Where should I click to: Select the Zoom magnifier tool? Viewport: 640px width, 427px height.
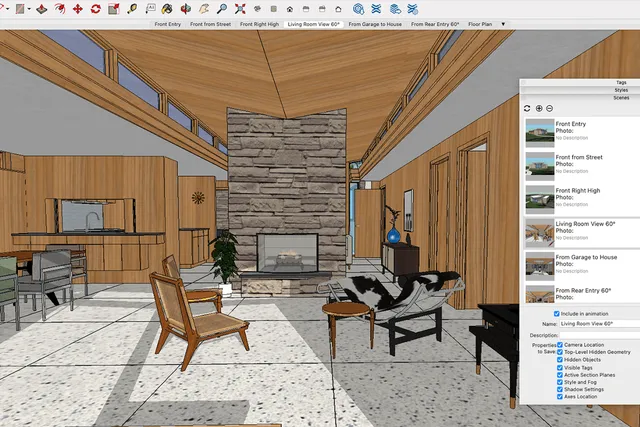[x=222, y=9]
